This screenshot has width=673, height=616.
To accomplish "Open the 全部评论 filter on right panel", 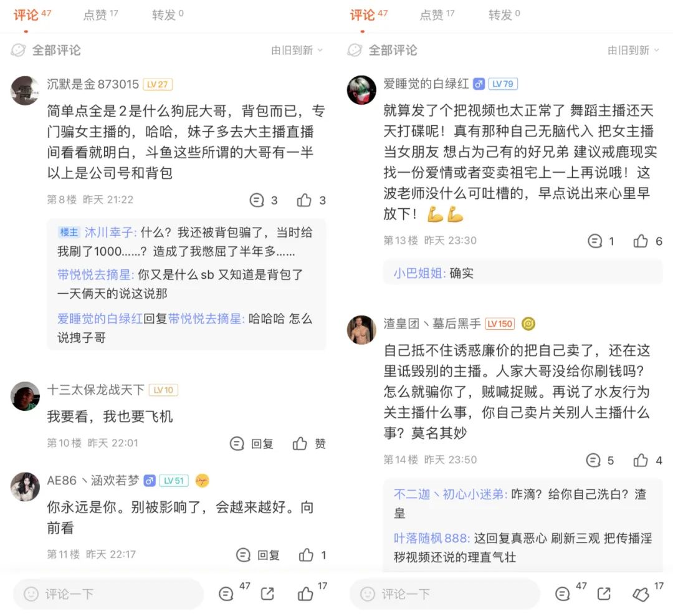I will tap(382, 51).
